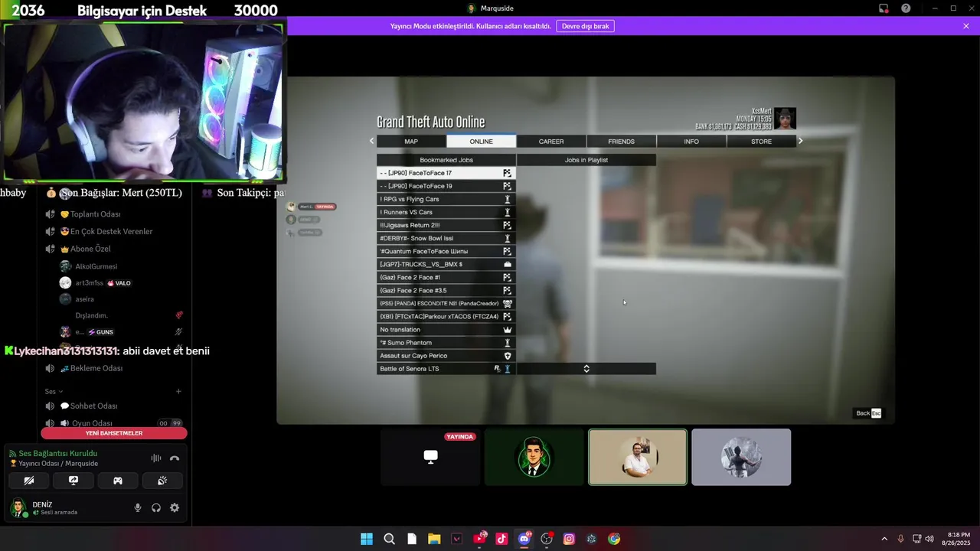Select job '[JGP7]-TRUCKS__VS__BMX $'

point(446,264)
